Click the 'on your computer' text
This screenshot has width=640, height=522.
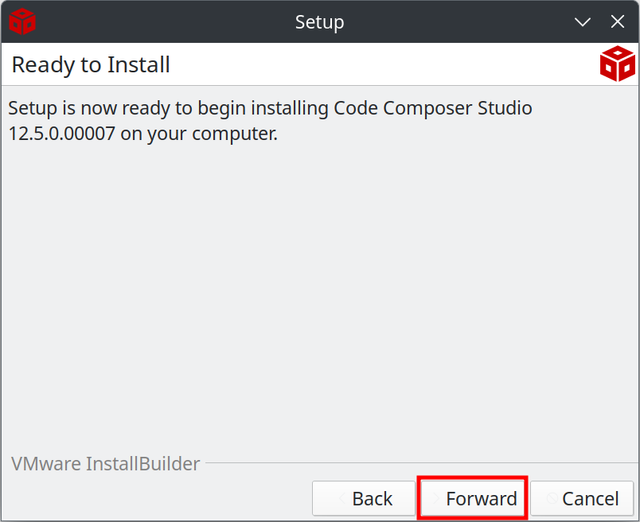click(x=199, y=134)
